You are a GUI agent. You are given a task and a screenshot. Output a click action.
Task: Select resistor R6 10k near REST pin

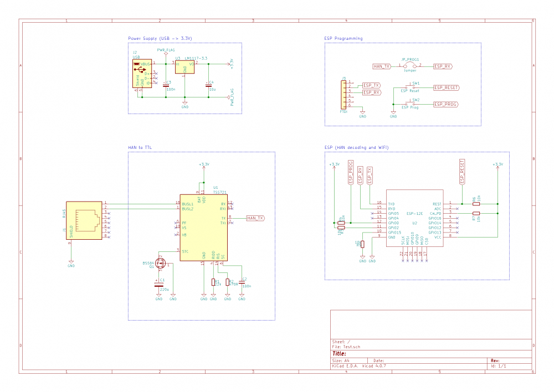tap(476, 204)
